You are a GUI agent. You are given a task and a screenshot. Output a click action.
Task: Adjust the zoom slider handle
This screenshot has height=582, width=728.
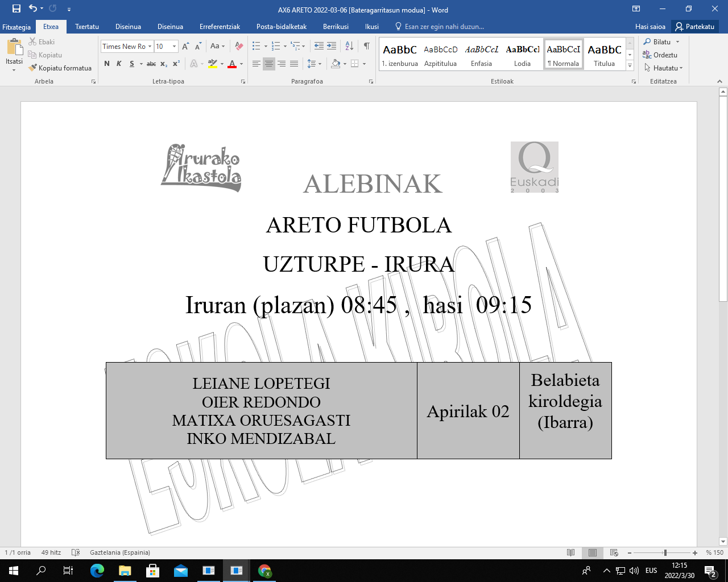click(x=665, y=552)
